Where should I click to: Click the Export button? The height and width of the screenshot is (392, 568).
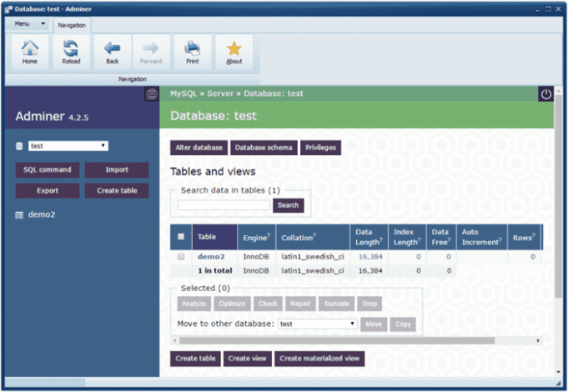point(48,190)
